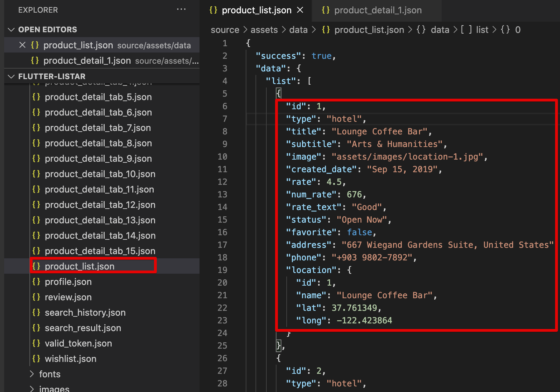Screen dimensions: 560x392
Task: Open the More Actions ellipsis in Explorer
Action: tap(181, 10)
